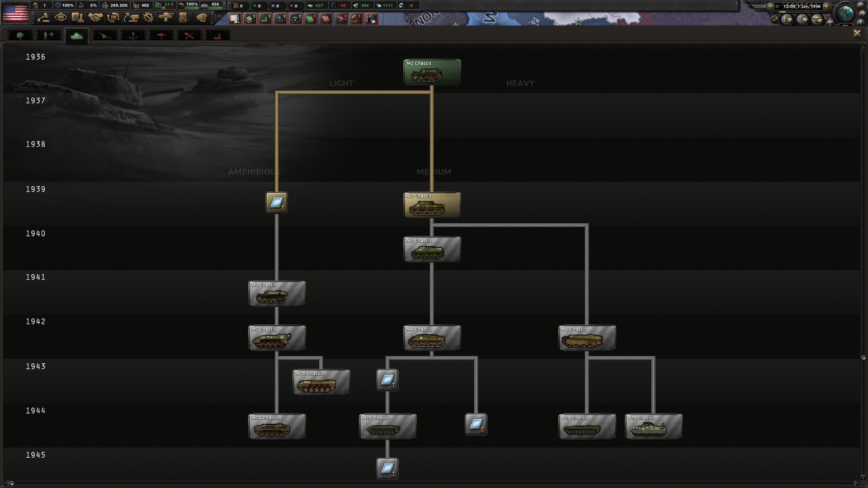The height and width of the screenshot is (488, 868).
Task: Click the horizontal scrollbar at the bottom
Action: [434, 483]
